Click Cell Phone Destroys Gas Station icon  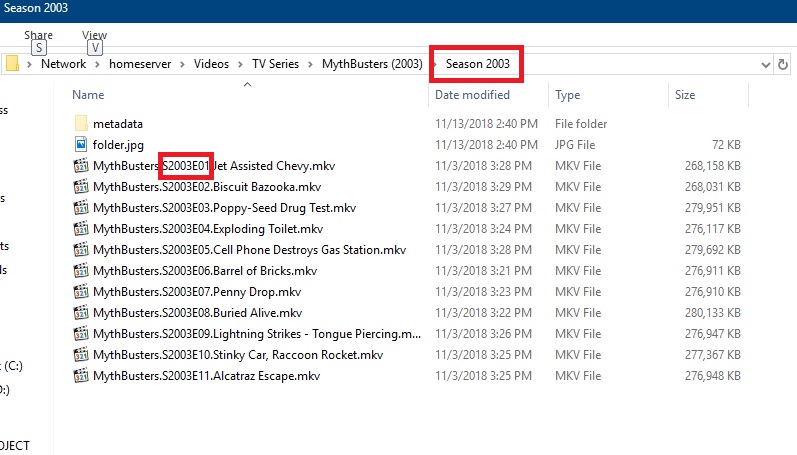(x=81, y=250)
